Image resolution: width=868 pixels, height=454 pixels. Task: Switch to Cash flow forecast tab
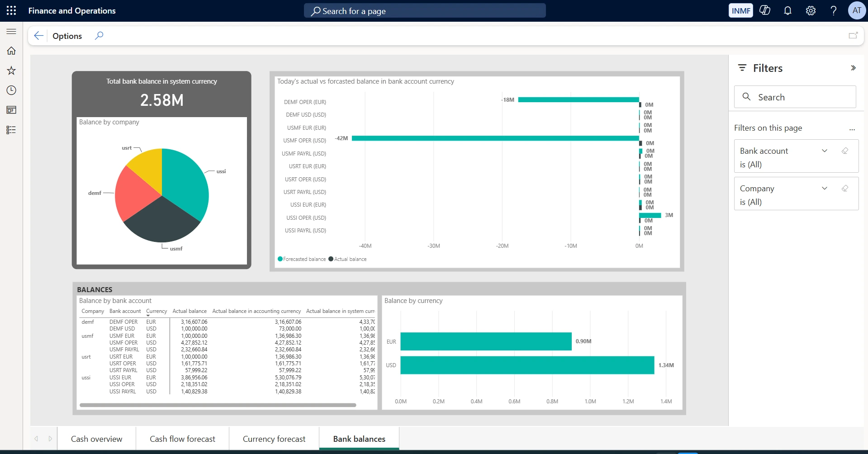point(182,439)
